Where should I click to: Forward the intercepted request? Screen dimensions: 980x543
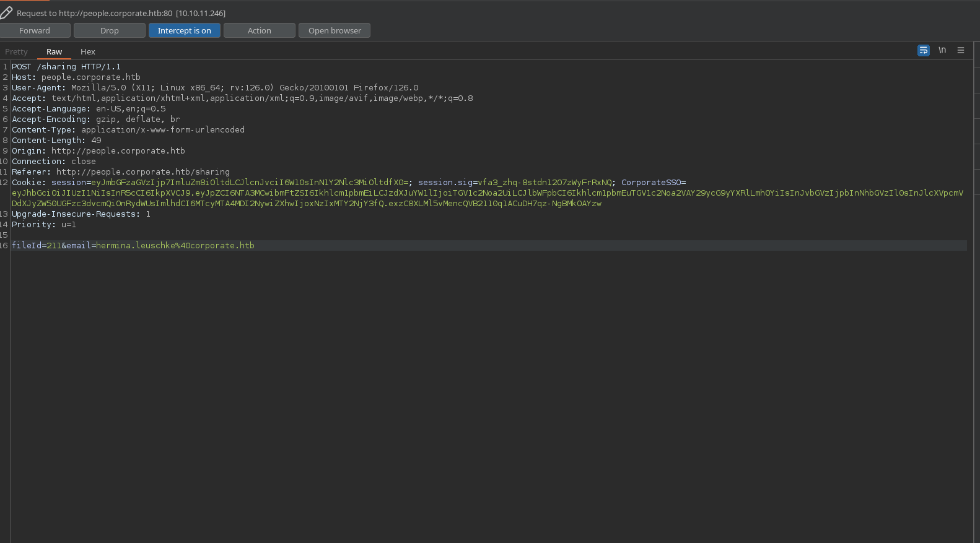[35, 30]
